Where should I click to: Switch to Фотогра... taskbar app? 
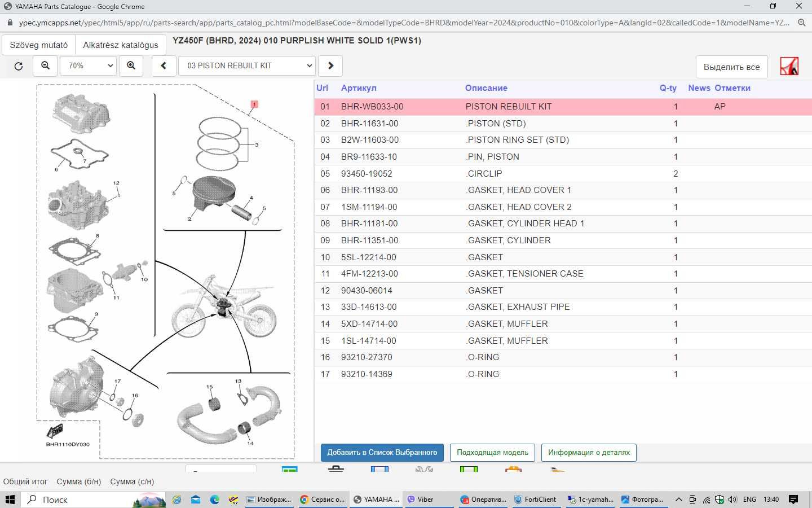tap(643, 500)
